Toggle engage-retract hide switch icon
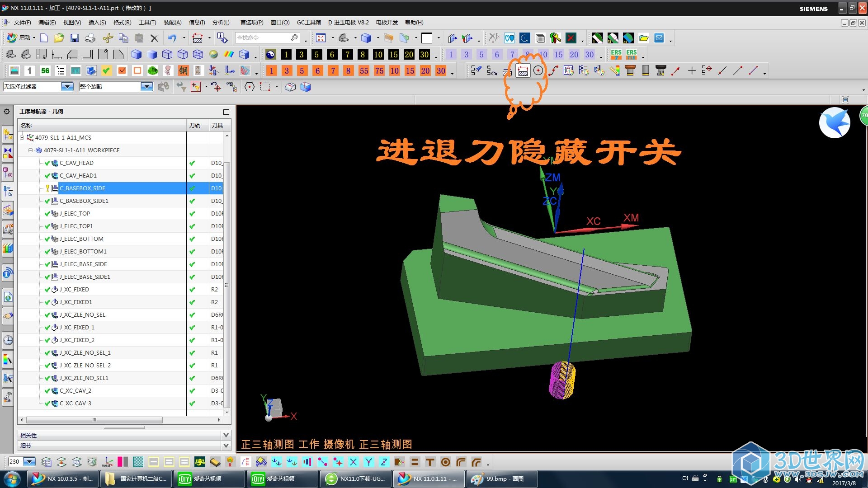 click(523, 71)
